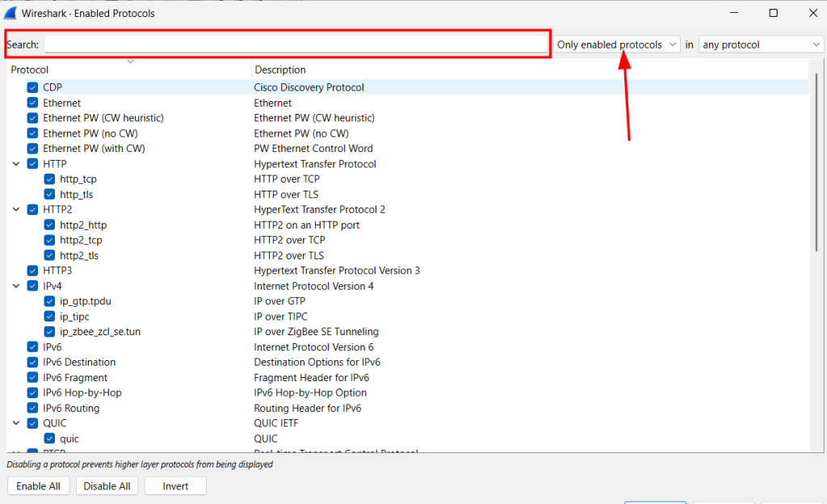Sort by the Protocol column header
This screenshot has height=504, width=827.
pos(30,69)
